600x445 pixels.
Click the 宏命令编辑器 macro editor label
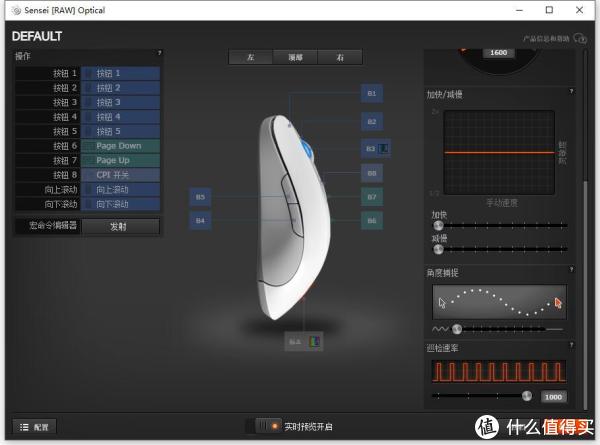tap(53, 225)
